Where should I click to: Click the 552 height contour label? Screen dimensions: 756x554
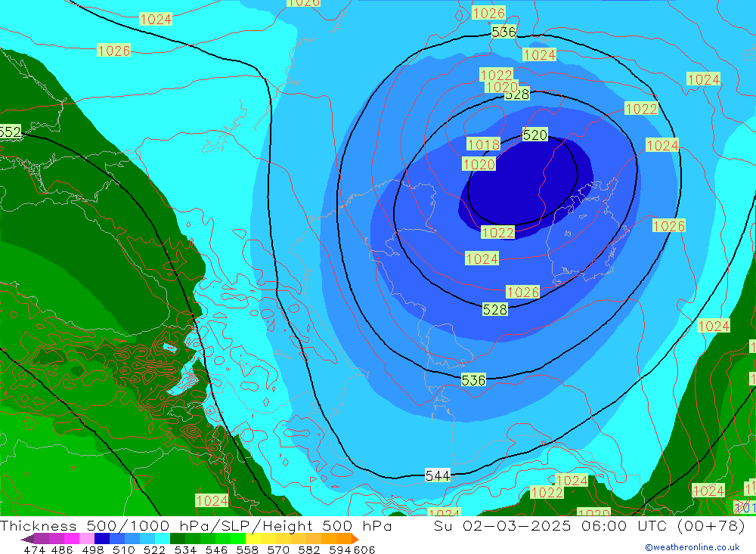click(x=10, y=132)
